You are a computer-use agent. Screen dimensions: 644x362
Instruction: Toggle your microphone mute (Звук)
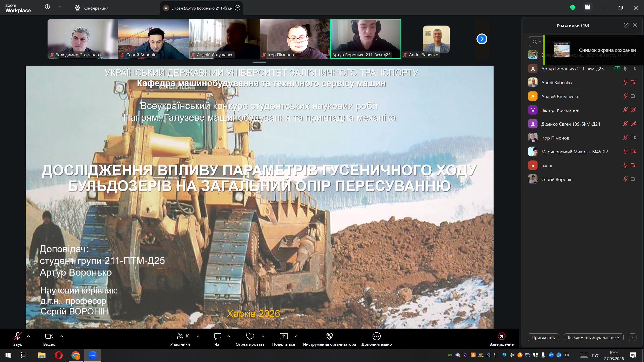17,336
